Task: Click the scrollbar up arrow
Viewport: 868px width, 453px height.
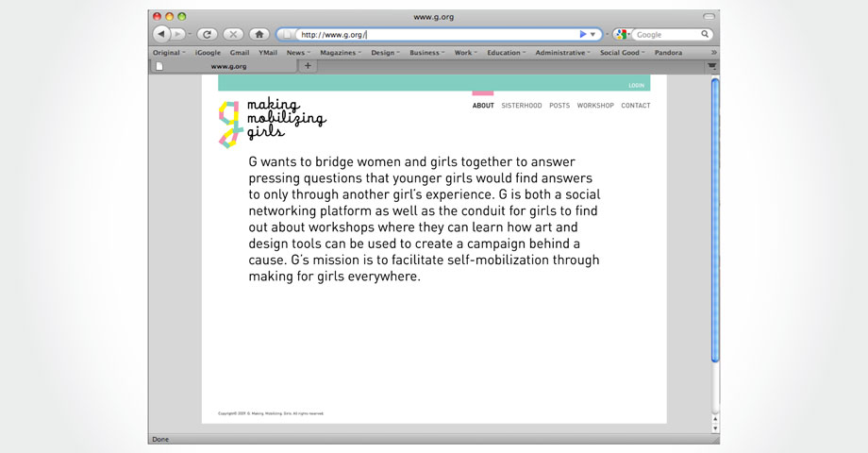Action: [x=715, y=420]
